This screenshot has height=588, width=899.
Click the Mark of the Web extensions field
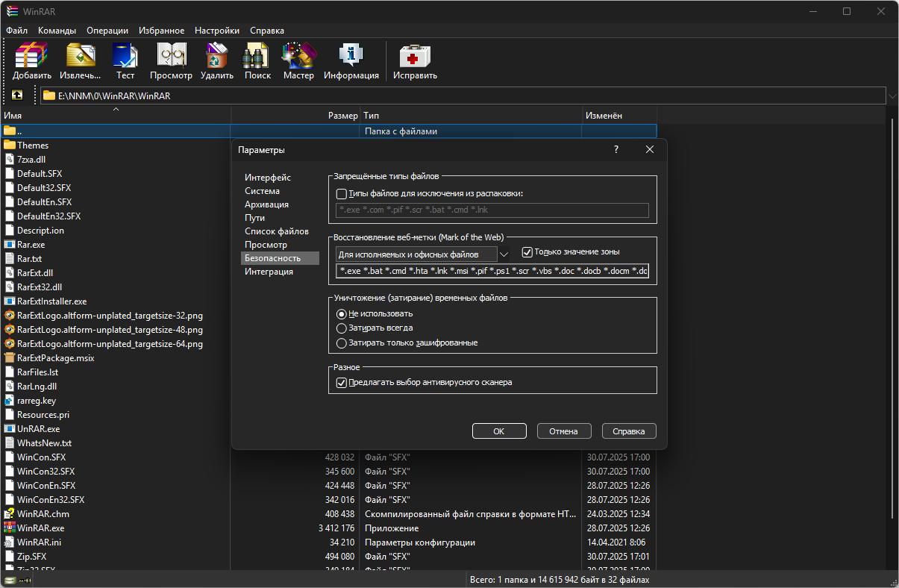click(492, 271)
